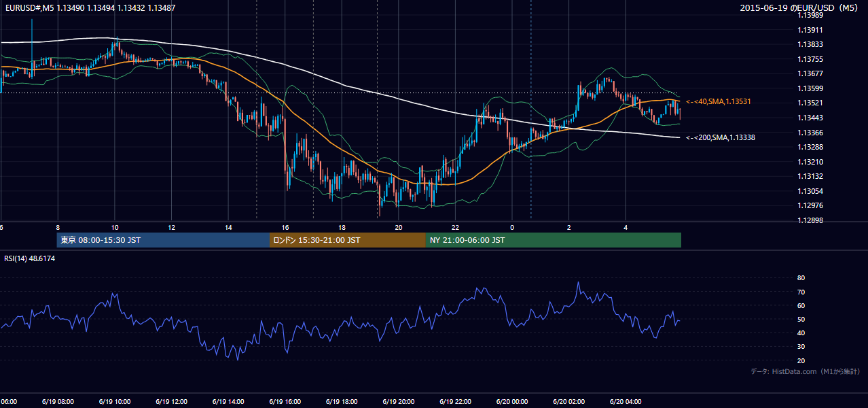Viewport: 868px width, 408px height.
Task: Click the hour label 0 under price chart
Action: [512, 228]
